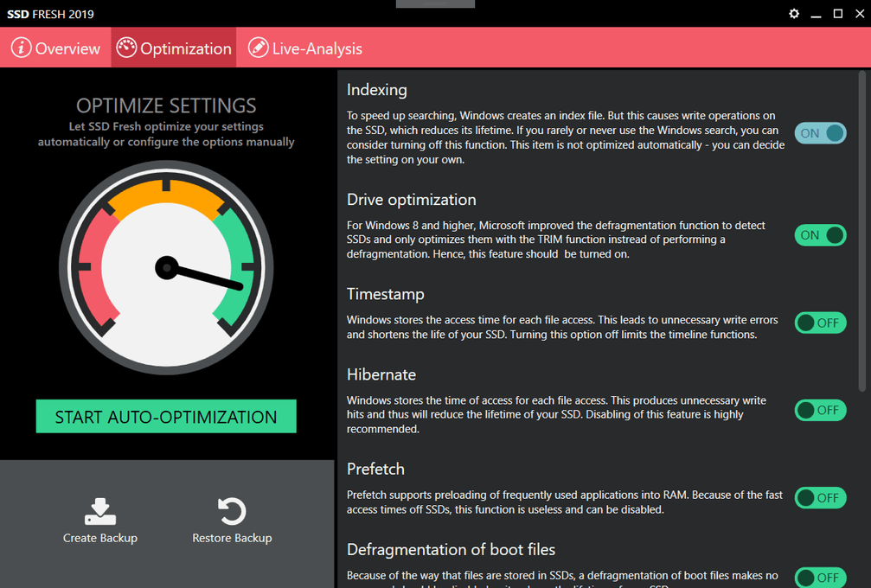
Task: Click the Overview info icon
Action: (21, 48)
